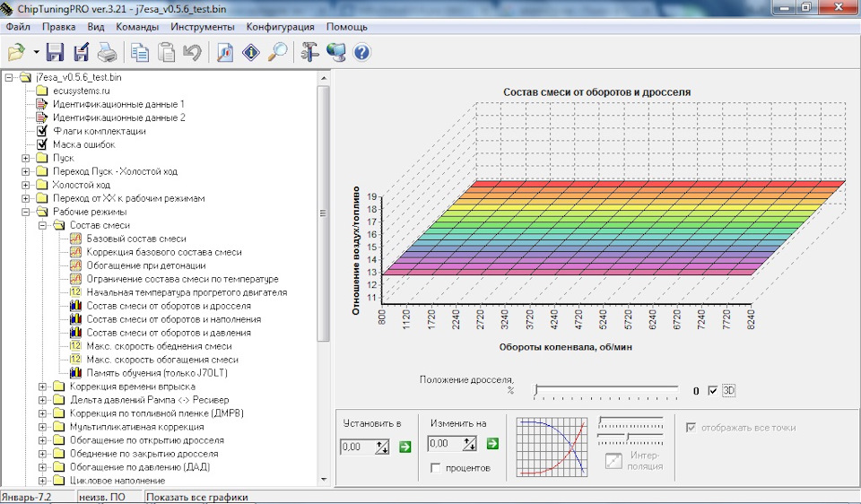This screenshot has height=504, width=861.
Task: Click the Положение дросселя slider
Action: click(606, 391)
